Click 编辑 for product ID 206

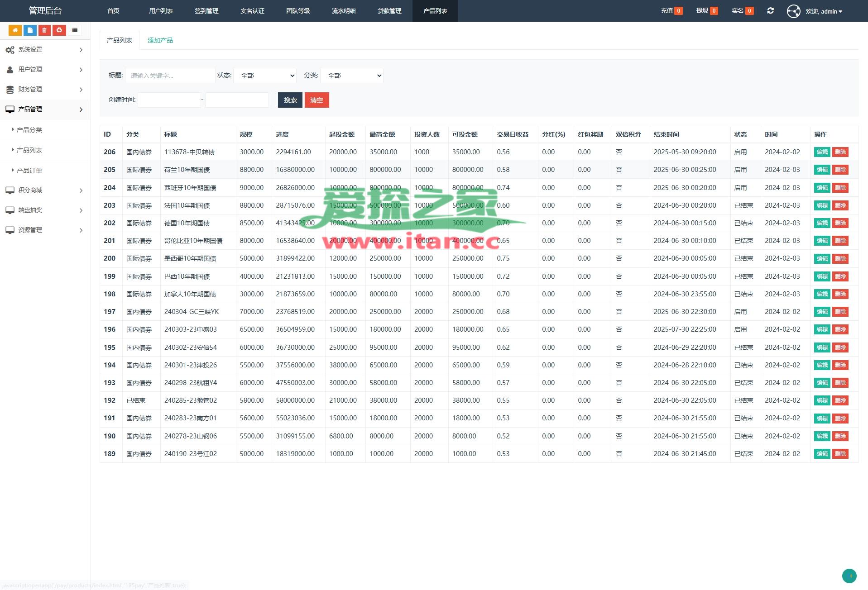tap(822, 152)
